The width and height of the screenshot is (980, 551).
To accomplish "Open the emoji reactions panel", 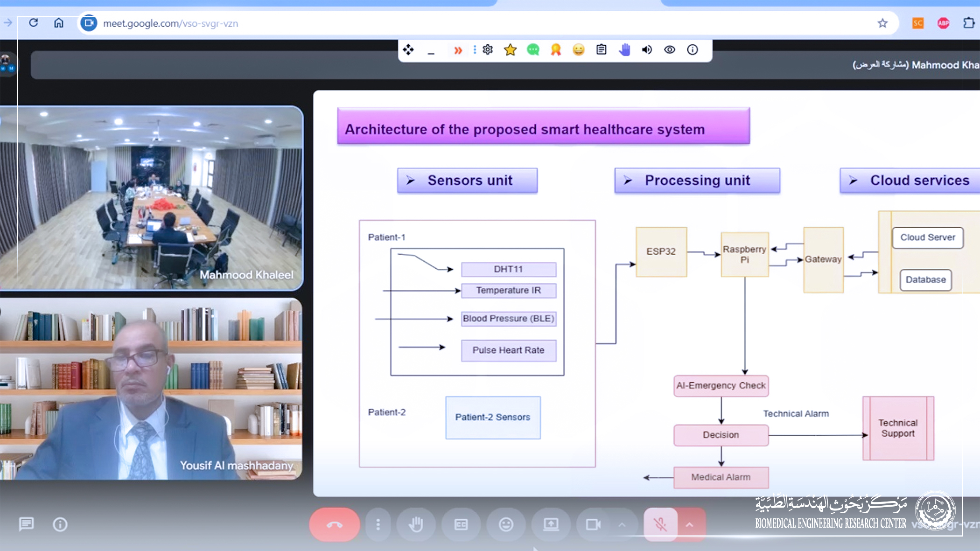I will (506, 524).
